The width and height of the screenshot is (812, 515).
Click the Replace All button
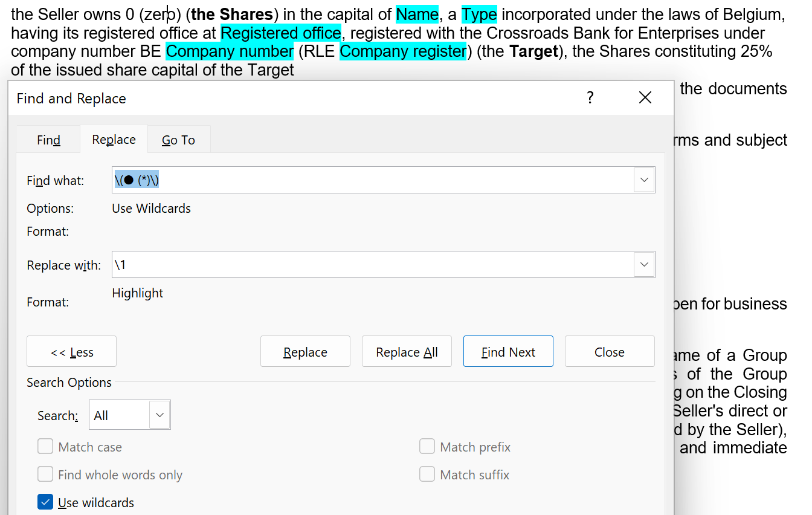[407, 352]
